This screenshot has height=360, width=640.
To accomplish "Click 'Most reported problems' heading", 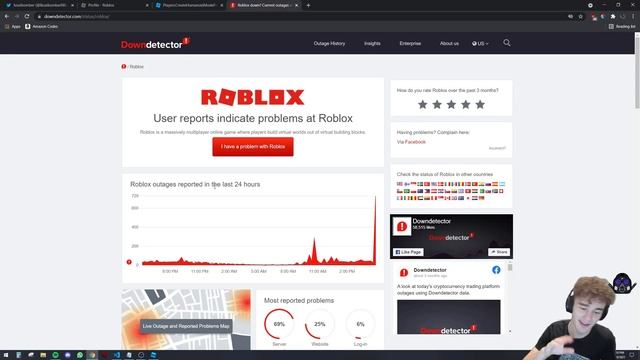I will coord(299,300).
